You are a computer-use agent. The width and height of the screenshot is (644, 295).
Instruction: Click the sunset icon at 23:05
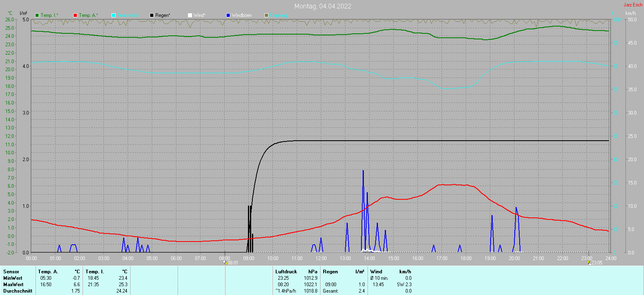pos(589,262)
